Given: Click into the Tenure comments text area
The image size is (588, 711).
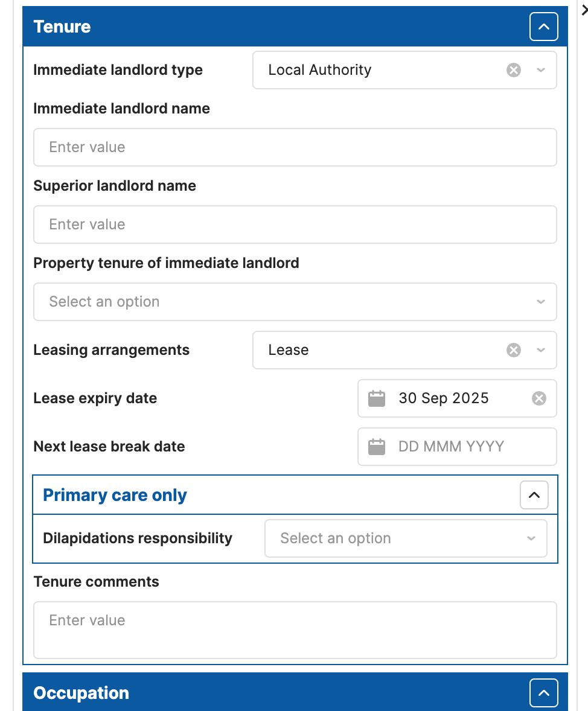Looking at the screenshot, I should coord(295,630).
